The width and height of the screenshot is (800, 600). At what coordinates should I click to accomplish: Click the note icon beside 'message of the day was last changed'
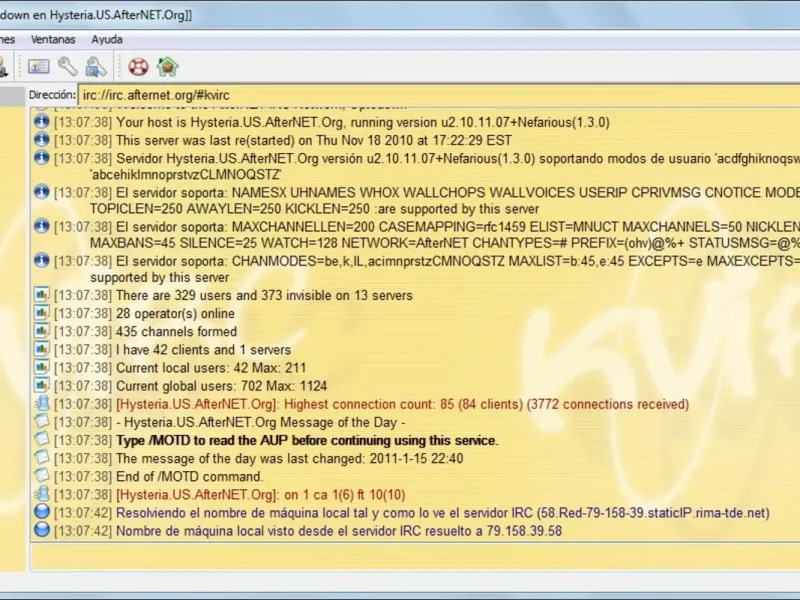(x=42, y=458)
